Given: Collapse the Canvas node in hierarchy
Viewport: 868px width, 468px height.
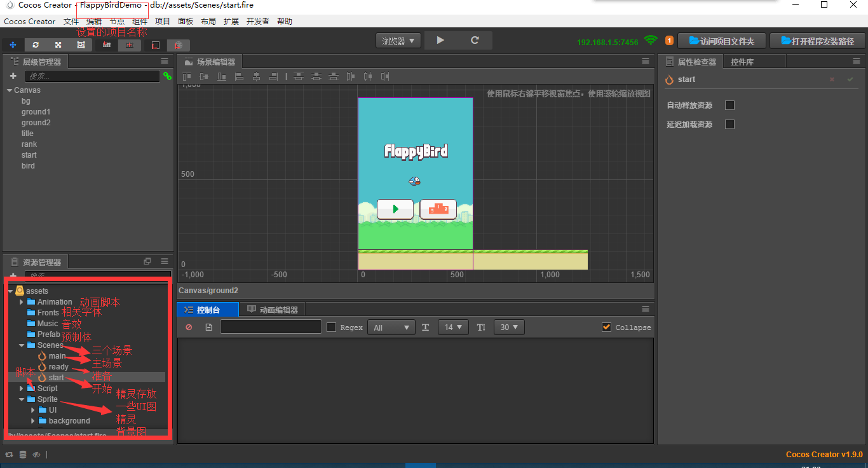Looking at the screenshot, I should pyautogui.click(x=10, y=90).
